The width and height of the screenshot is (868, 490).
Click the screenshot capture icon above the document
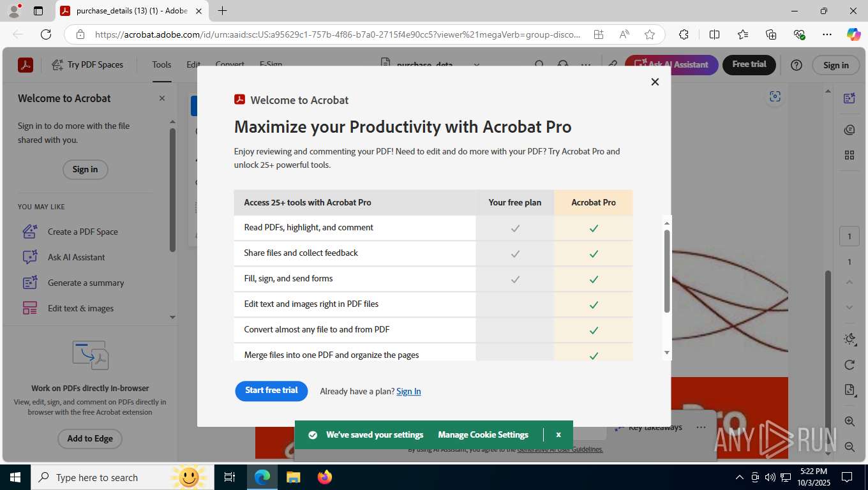pyautogui.click(x=775, y=96)
